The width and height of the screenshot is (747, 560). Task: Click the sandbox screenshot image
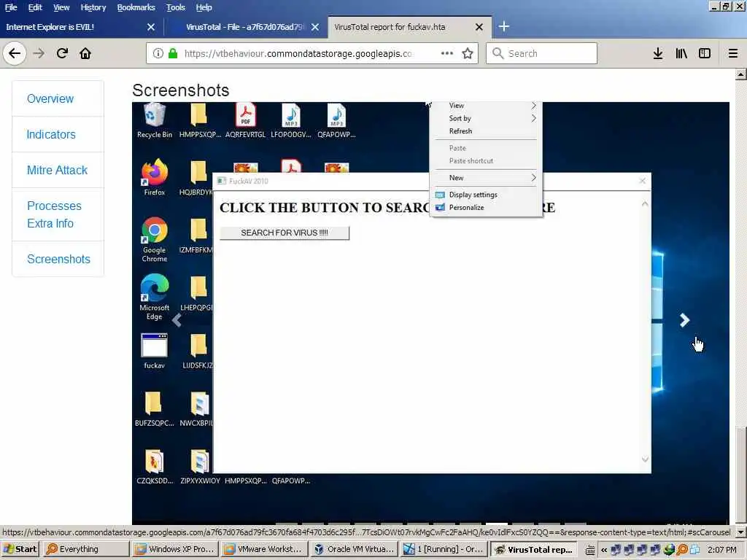point(430,313)
